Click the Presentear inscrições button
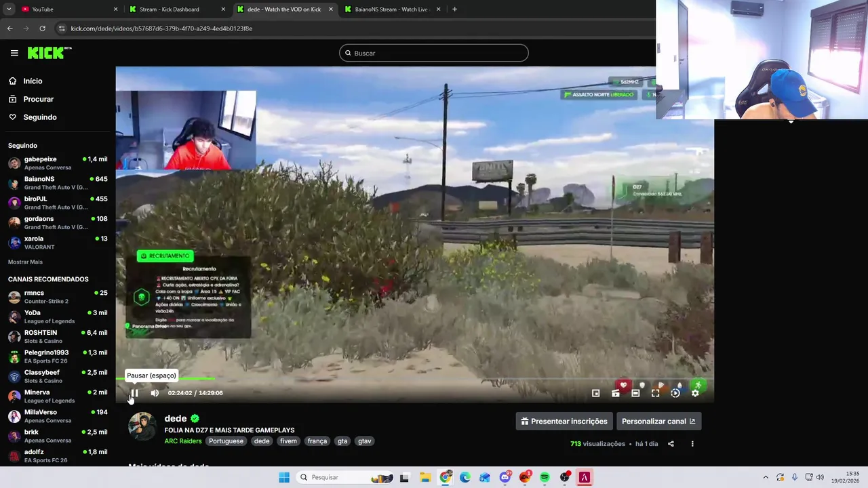The image size is (868, 488). [x=564, y=421]
